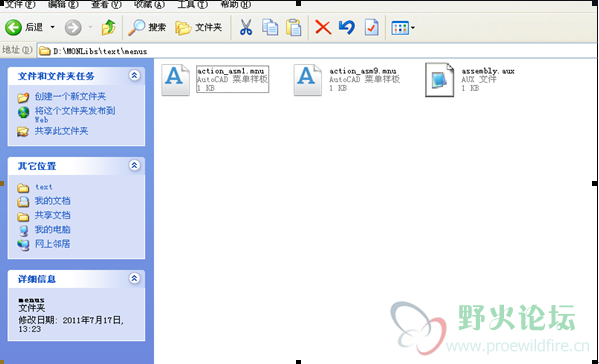Click the Cut scissors icon

point(246,28)
